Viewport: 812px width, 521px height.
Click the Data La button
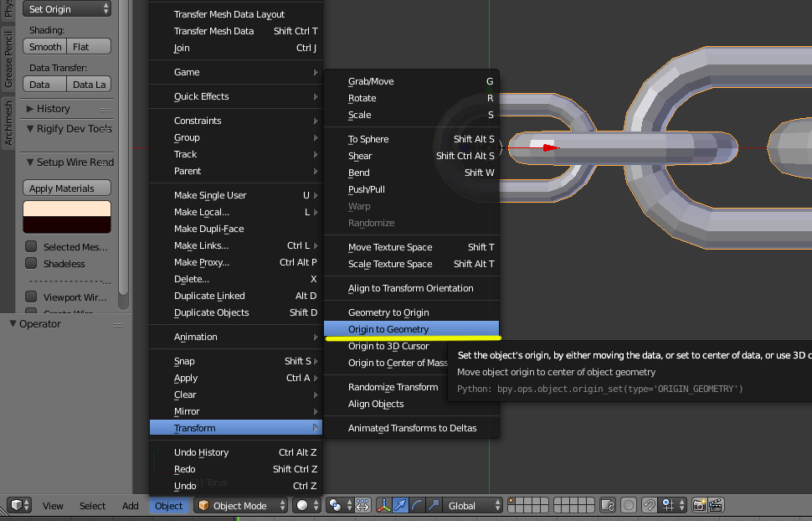coord(89,85)
